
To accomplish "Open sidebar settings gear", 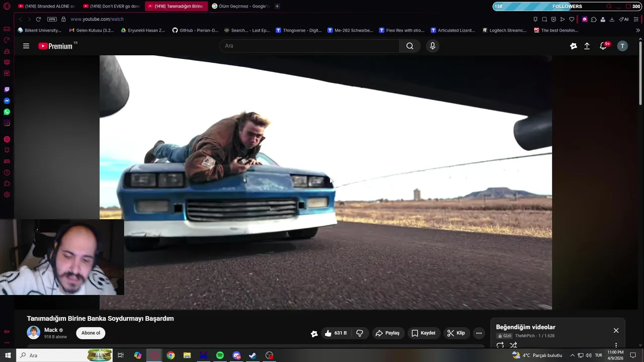I will (7, 195).
